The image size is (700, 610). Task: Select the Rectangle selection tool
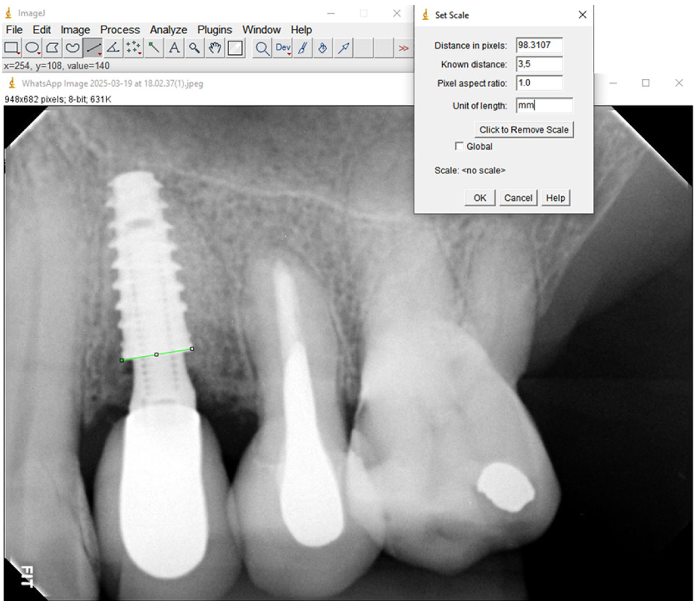(x=12, y=48)
